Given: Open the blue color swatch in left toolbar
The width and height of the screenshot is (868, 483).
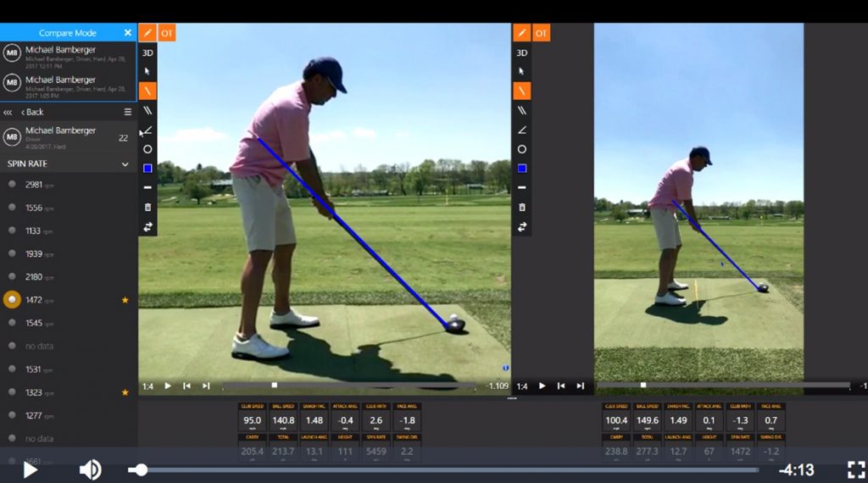Looking at the screenshot, I should click(147, 169).
